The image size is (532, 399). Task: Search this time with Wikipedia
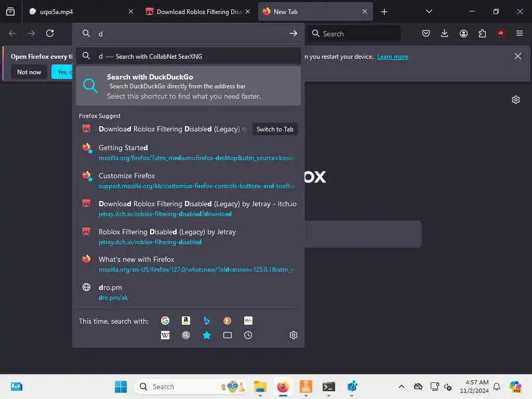pos(165,335)
